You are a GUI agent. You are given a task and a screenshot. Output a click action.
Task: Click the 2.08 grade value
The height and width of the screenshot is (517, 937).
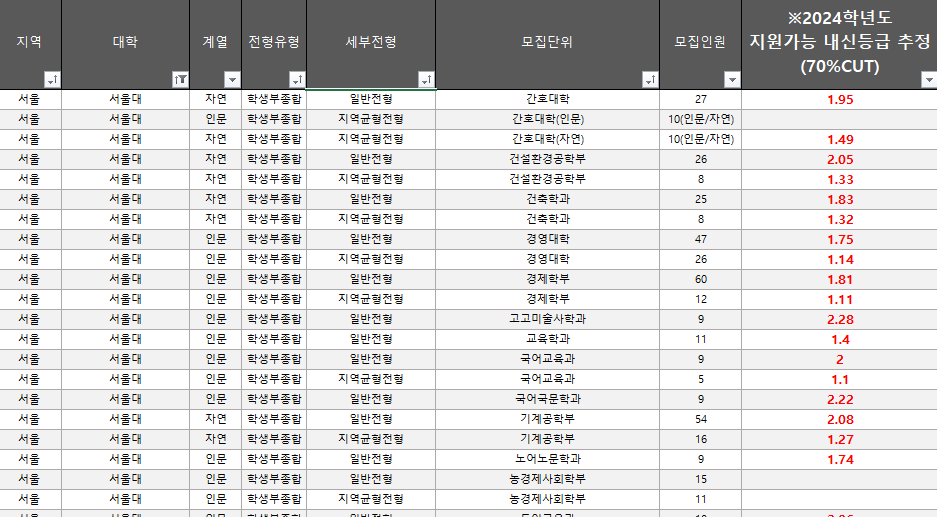[x=840, y=420]
